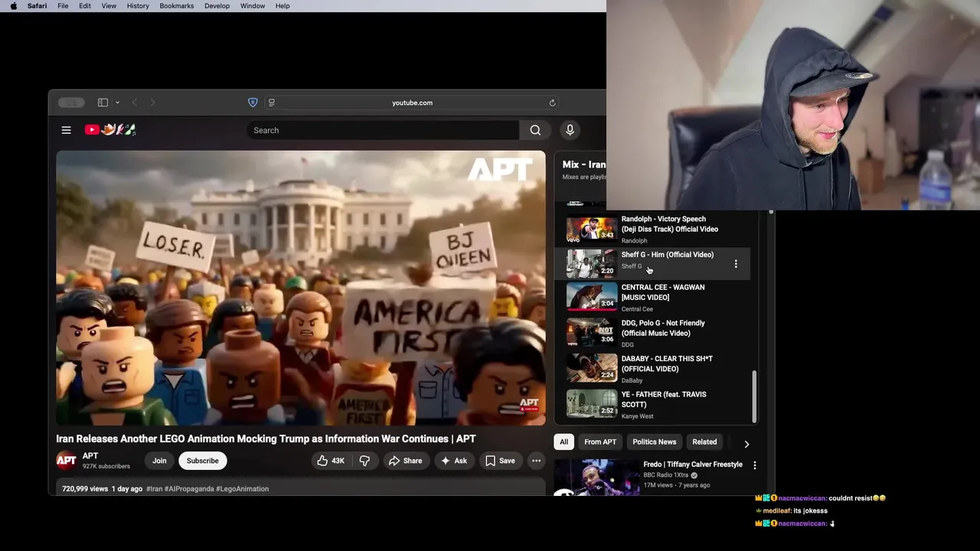This screenshot has width=980, height=551.
Task: Open the File menu
Action: click(x=63, y=5)
